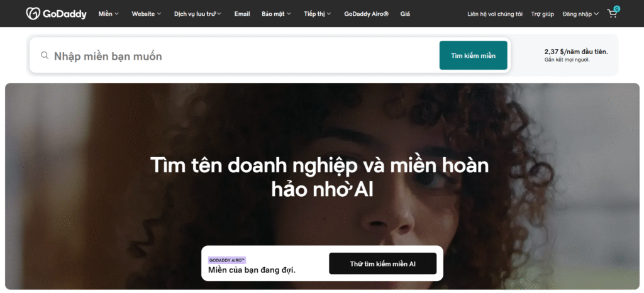Expand the Tiếp thị menu
The height and width of the screenshot is (293, 644).
(317, 13)
